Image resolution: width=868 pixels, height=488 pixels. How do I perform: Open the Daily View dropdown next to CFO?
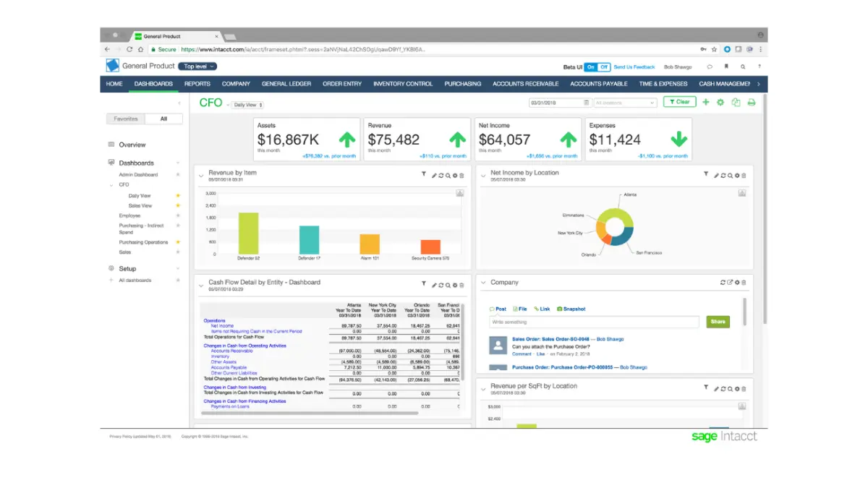coord(246,103)
